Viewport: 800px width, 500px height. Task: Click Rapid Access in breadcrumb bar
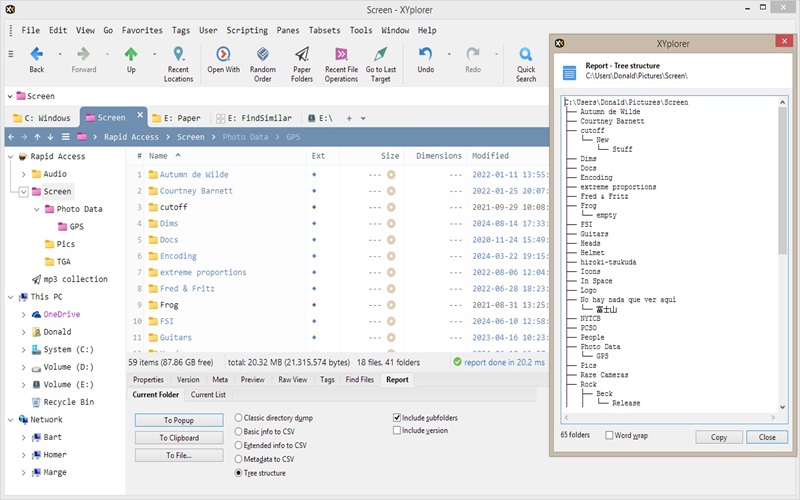(131, 137)
